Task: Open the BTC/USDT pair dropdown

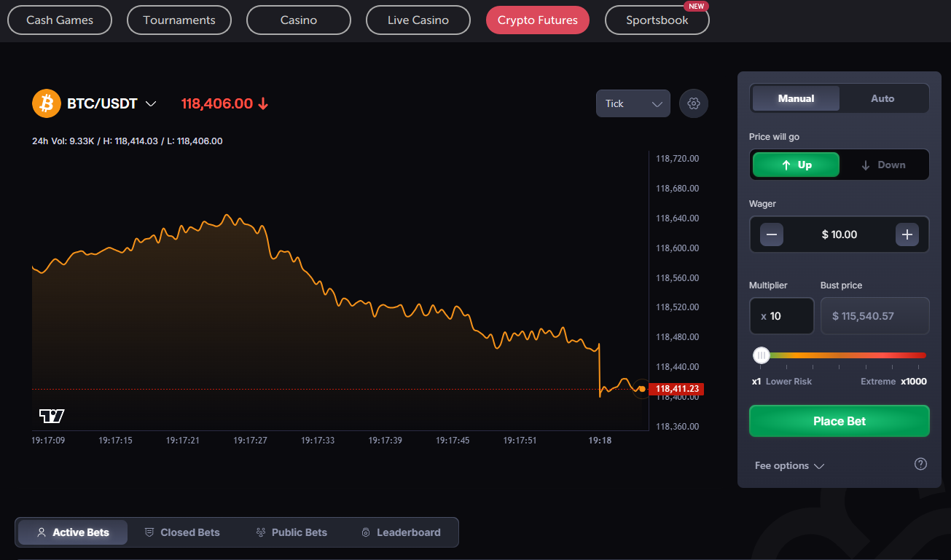Action: [x=111, y=103]
